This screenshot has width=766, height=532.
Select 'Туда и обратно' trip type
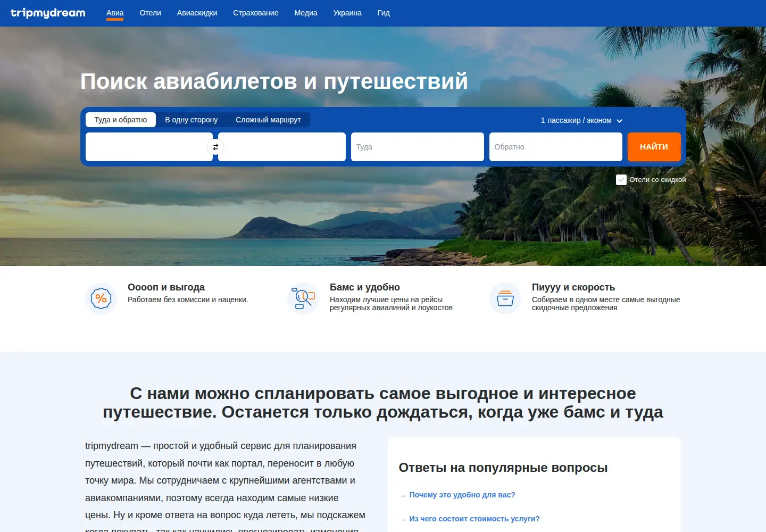coord(121,120)
